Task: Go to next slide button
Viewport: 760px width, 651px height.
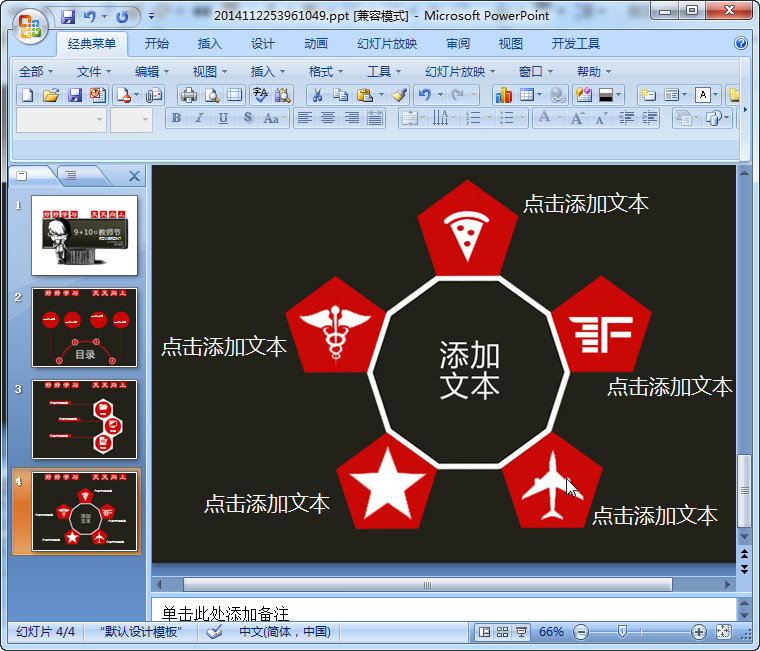Action: [x=744, y=569]
